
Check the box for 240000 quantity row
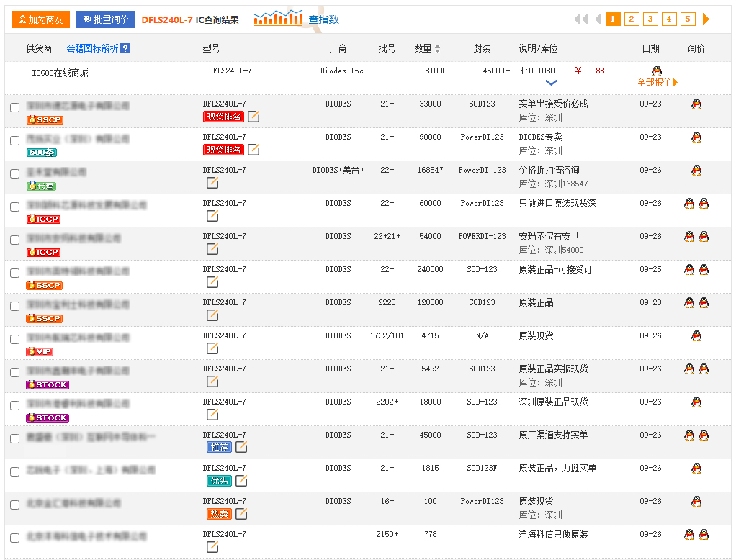point(15,273)
